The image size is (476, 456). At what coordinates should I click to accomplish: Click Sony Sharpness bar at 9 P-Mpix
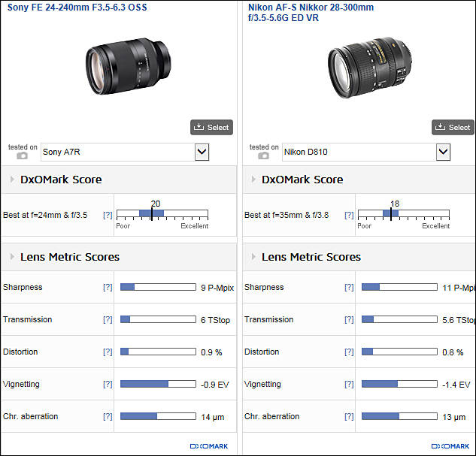(x=158, y=287)
